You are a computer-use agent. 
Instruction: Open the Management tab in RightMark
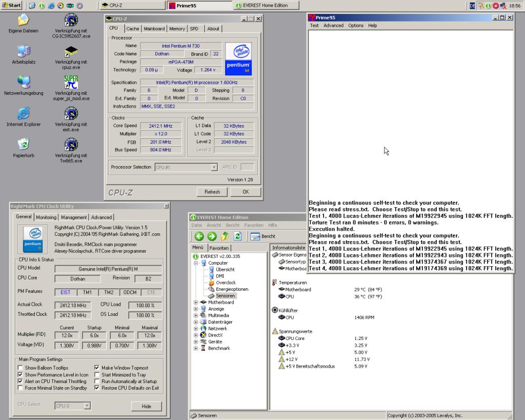(74, 217)
